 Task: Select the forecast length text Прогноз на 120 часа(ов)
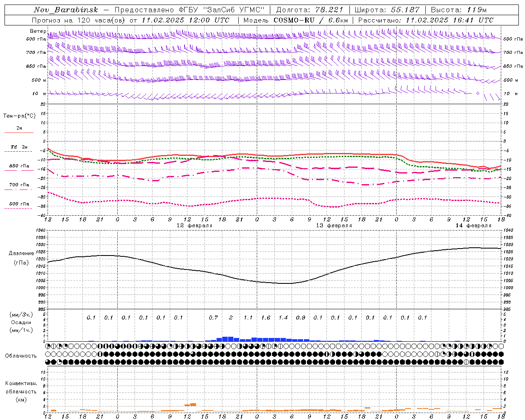click(79, 20)
